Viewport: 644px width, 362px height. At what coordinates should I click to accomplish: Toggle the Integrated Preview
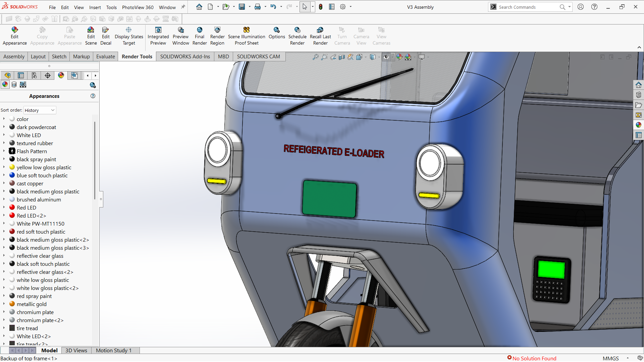(158, 36)
